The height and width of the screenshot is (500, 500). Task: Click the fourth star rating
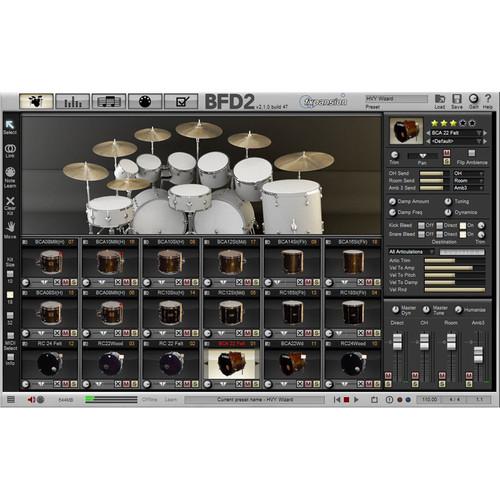463,123
